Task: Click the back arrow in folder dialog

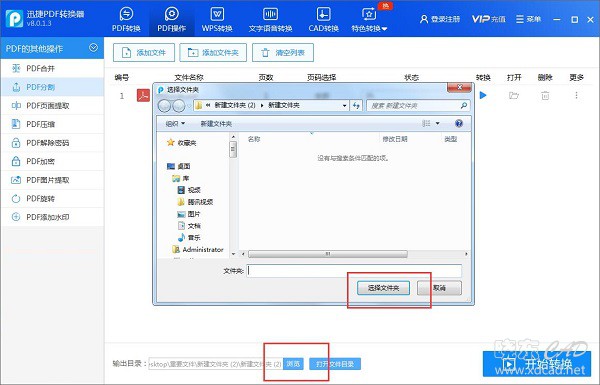Action: click(164, 106)
